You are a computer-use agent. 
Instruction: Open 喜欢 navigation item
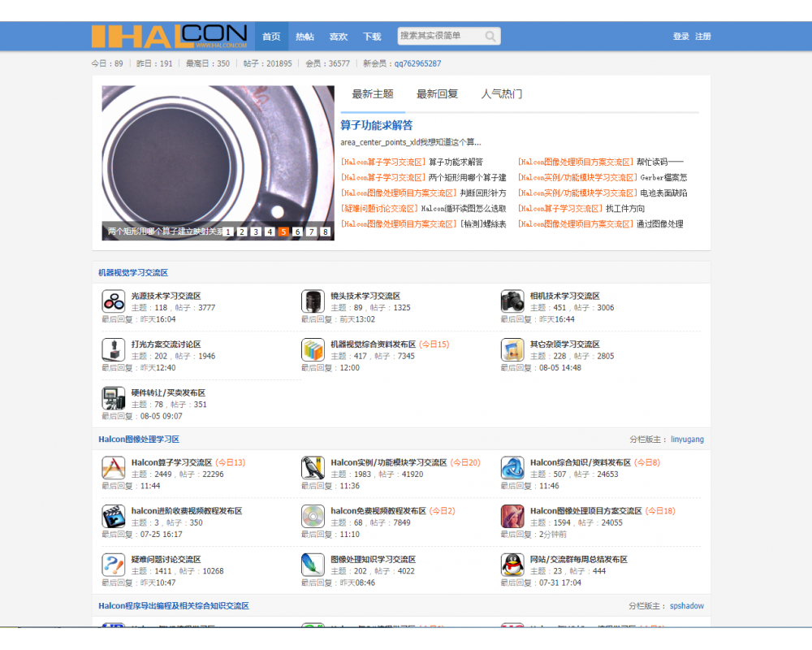point(338,37)
